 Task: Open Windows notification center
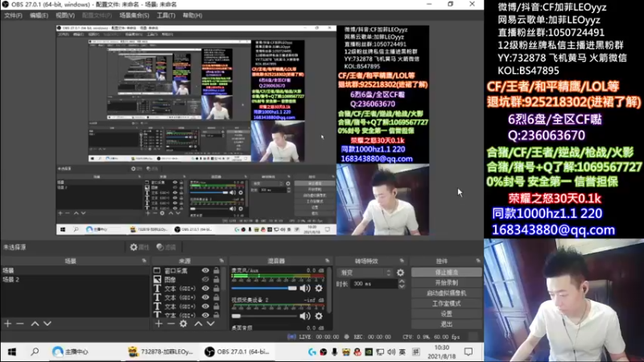469,352
